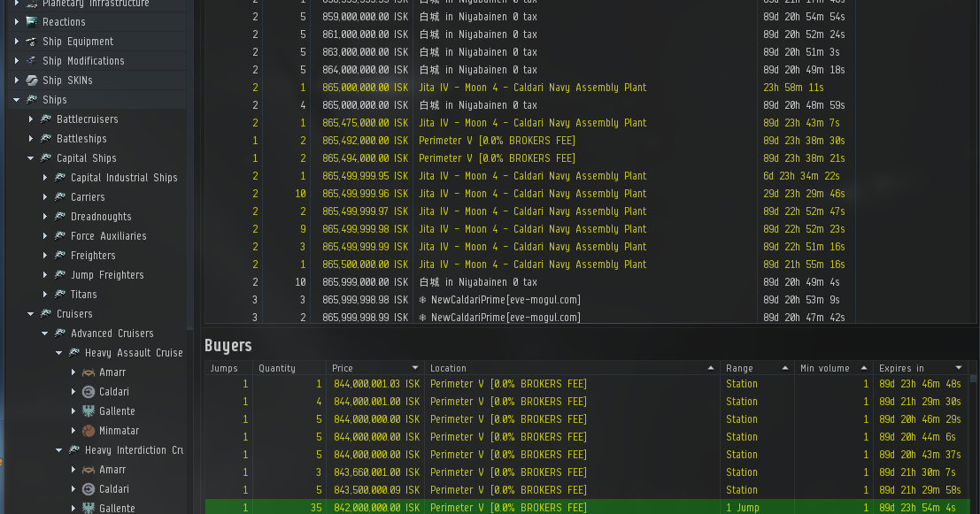Click the Amarr faction icon under Heavy Interdiction Cruisers
Viewport: 980px width, 514px height.
[89, 470]
